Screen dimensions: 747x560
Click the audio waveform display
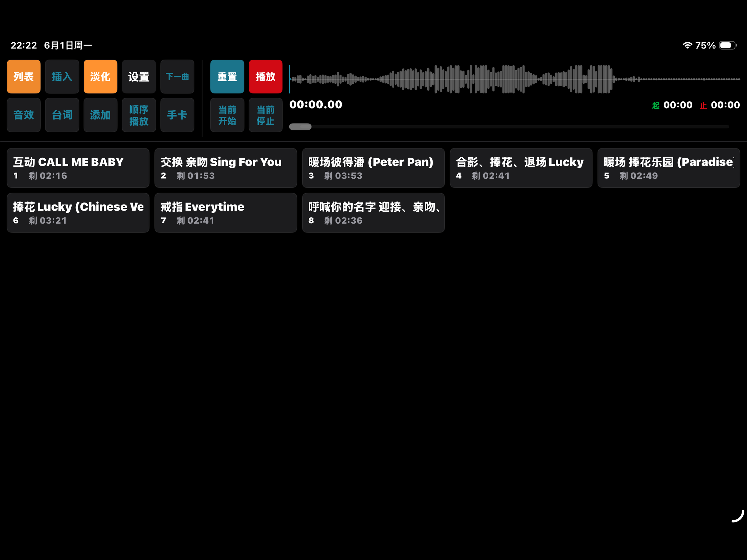(x=515, y=79)
